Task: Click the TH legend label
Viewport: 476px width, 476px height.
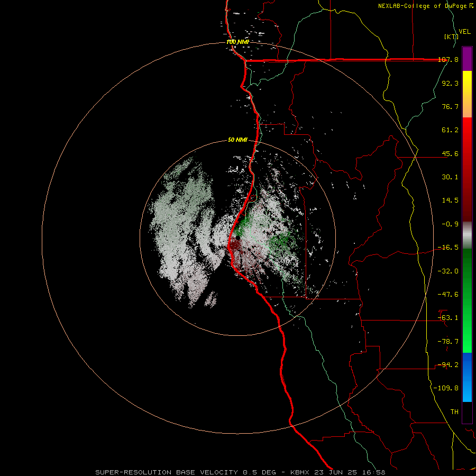Action: pos(454,412)
